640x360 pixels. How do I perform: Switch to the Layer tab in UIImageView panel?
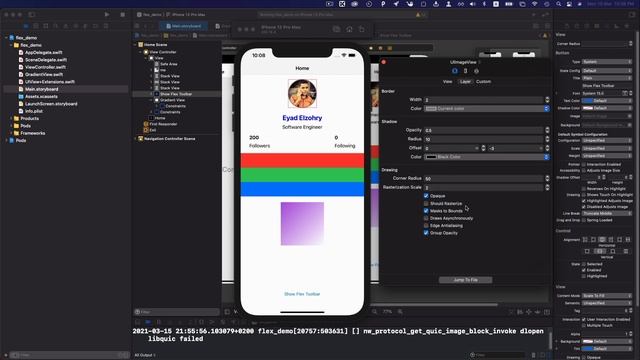click(465, 82)
